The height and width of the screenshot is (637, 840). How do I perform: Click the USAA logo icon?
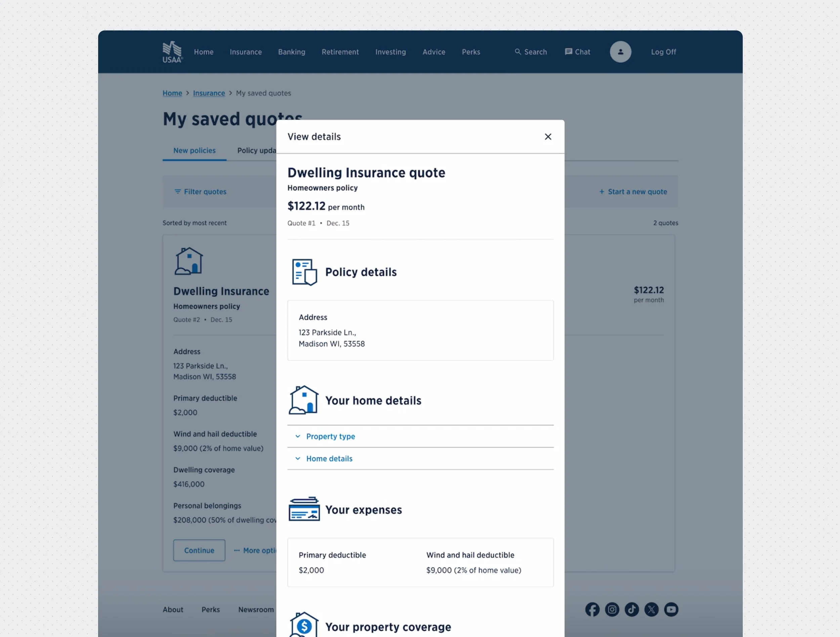[x=172, y=52]
